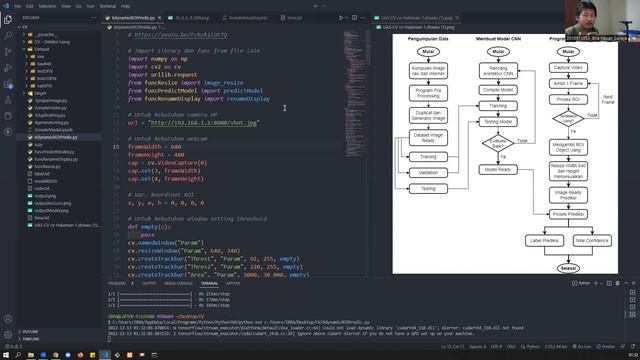Maximize terminal panel with up chevron
This screenshot has width=640, height=360.
[x=626, y=283]
